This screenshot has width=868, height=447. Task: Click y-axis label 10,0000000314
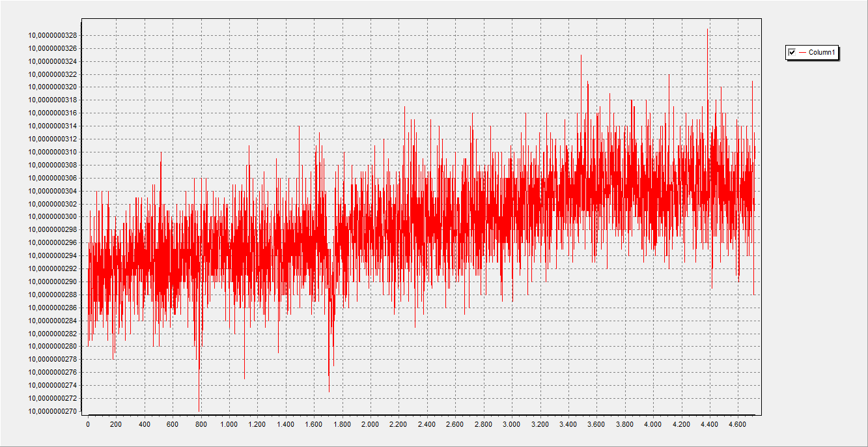coord(53,126)
